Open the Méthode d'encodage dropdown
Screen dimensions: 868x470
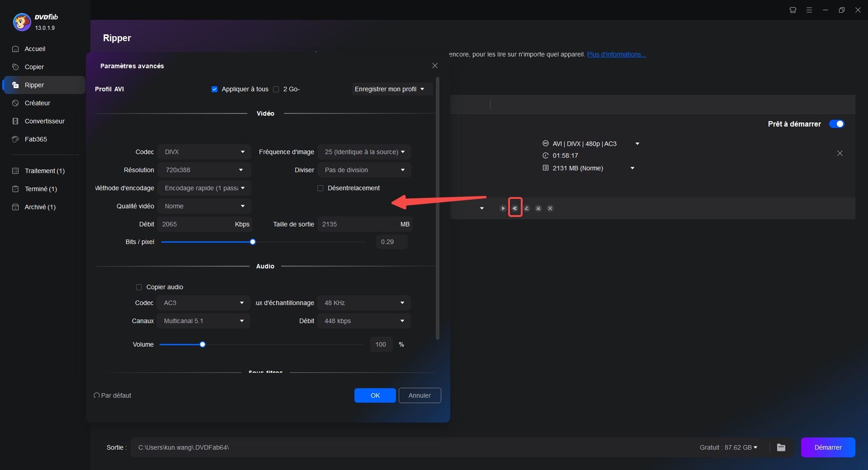[x=204, y=188]
